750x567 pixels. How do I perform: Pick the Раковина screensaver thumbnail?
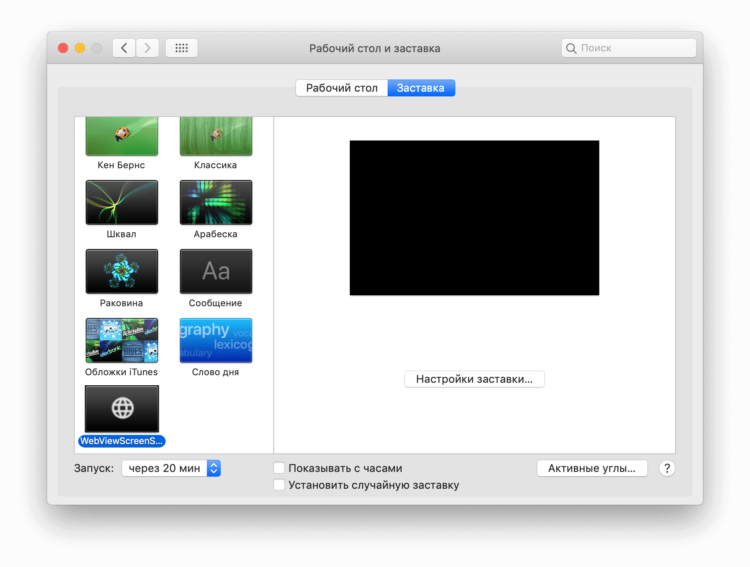click(x=121, y=271)
